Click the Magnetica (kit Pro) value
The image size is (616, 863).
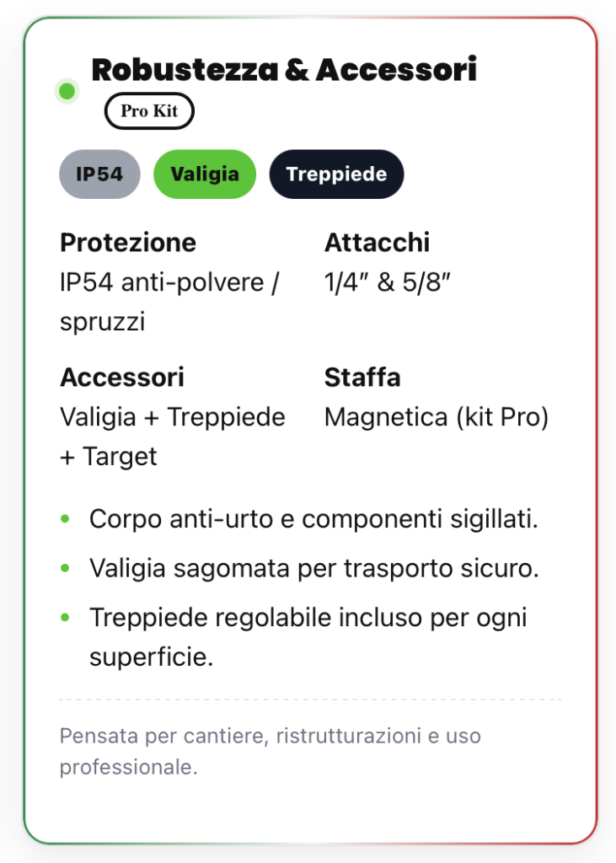[437, 417]
